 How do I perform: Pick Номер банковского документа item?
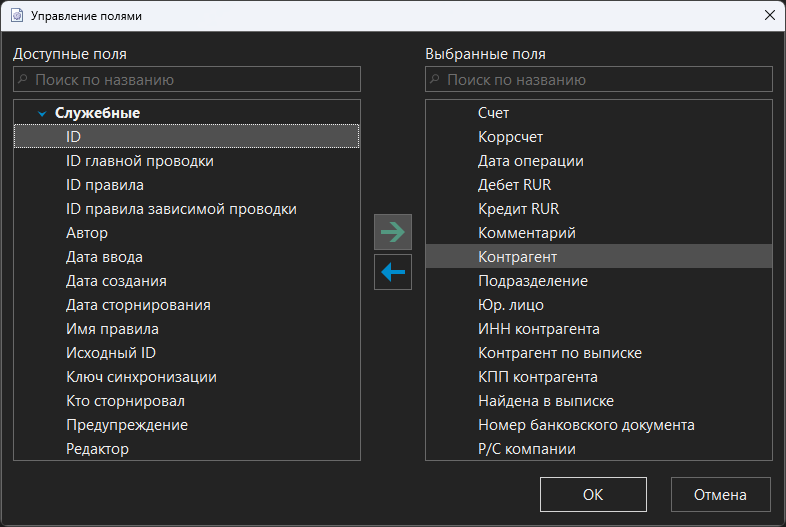click(586, 425)
